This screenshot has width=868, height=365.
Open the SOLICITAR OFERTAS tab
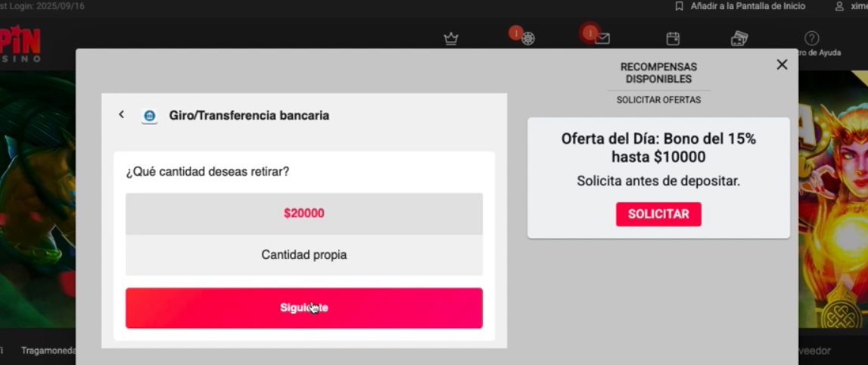tap(658, 100)
